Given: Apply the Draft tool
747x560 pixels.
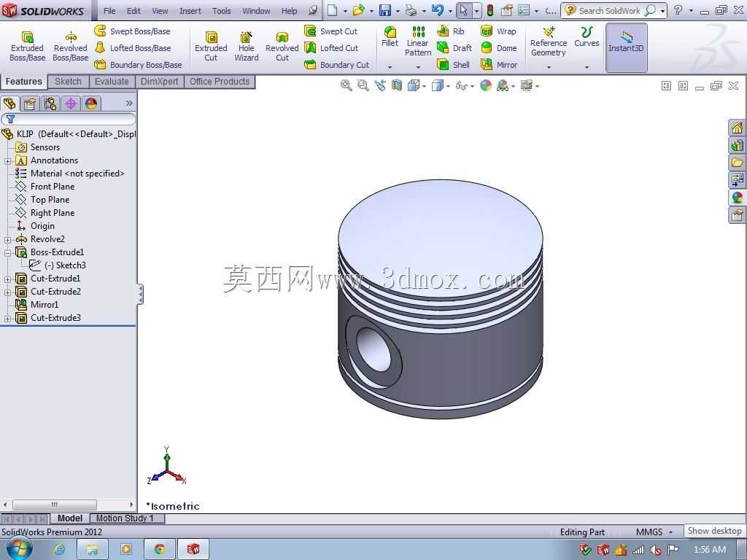Looking at the screenshot, I should [x=454, y=48].
